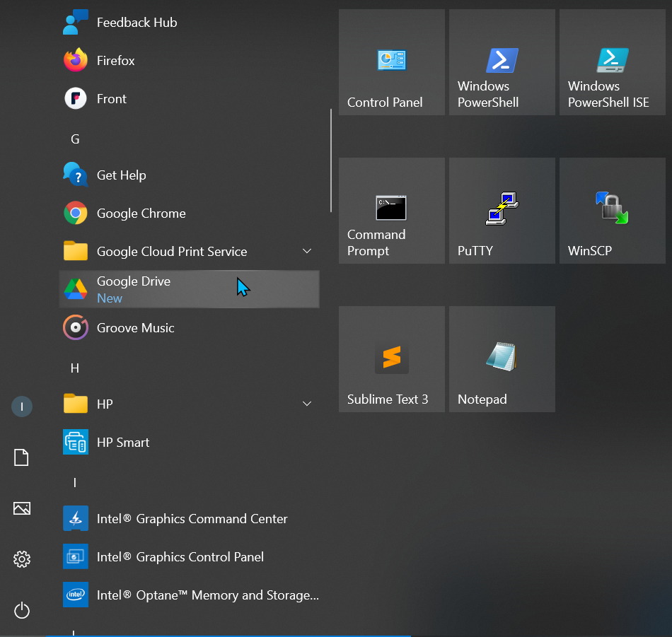The width and height of the screenshot is (672, 637).
Task: Open Documents from Start sidebar
Action: [x=21, y=457]
